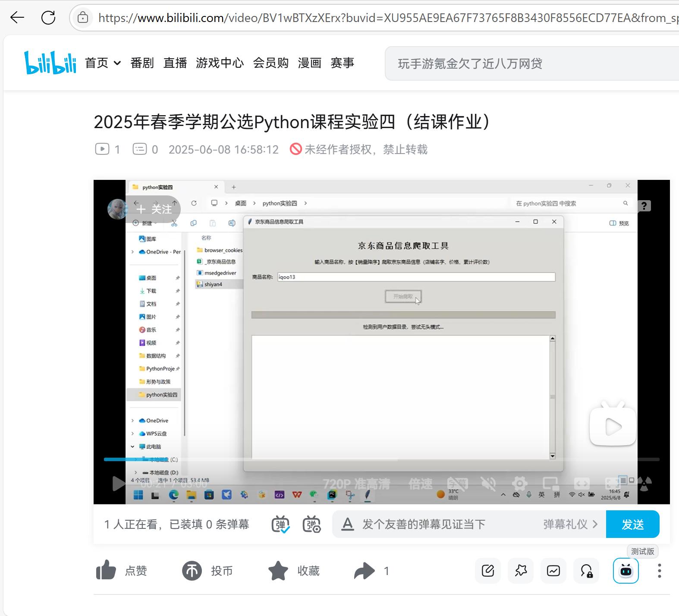Open the 720P 准高清 quality menu
Viewport: 679px width, 616px height.
356,484
